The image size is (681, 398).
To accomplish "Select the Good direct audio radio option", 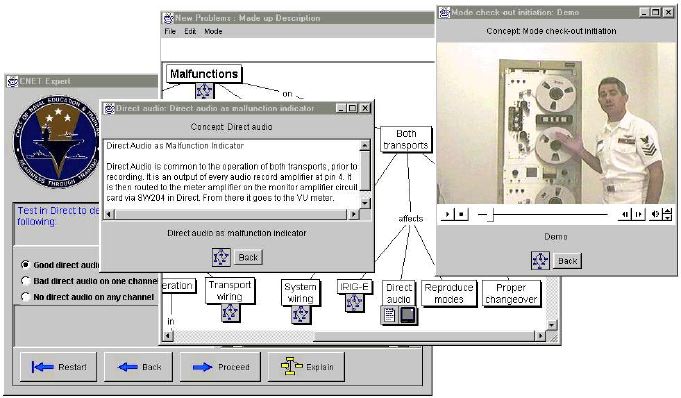I will (x=25, y=265).
